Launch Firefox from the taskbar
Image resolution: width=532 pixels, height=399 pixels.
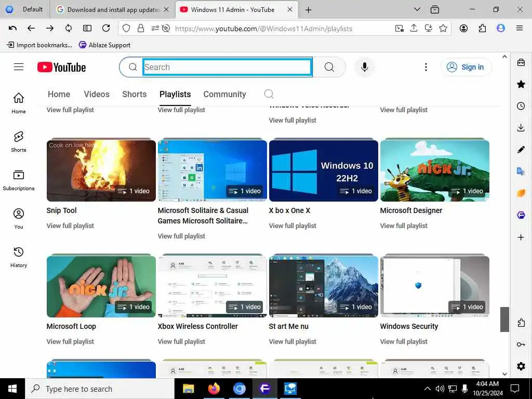(x=214, y=389)
